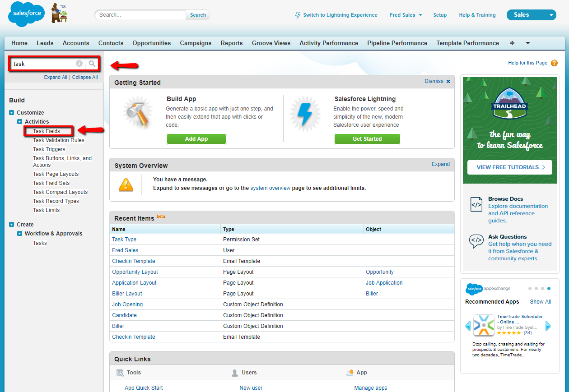Click the Salesforce Lightning bolt badge icon
The height and width of the screenshot is (392, 569).
coord(306,114)
